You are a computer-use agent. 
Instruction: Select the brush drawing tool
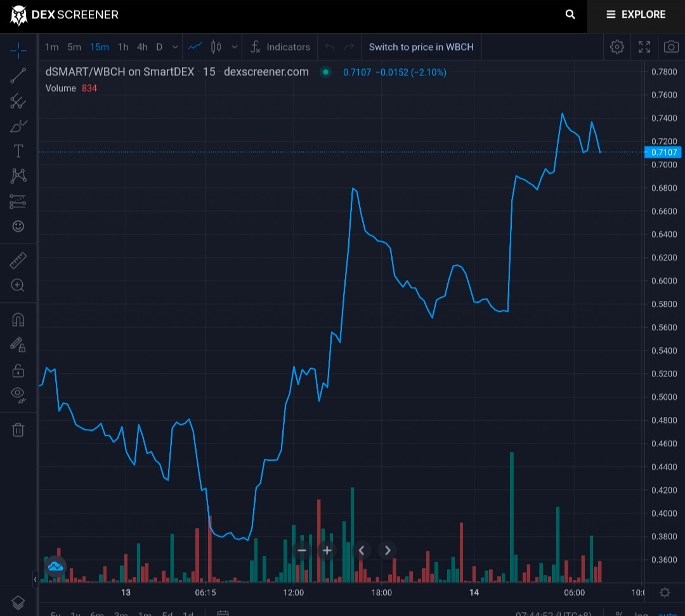(x=18, y=126)
